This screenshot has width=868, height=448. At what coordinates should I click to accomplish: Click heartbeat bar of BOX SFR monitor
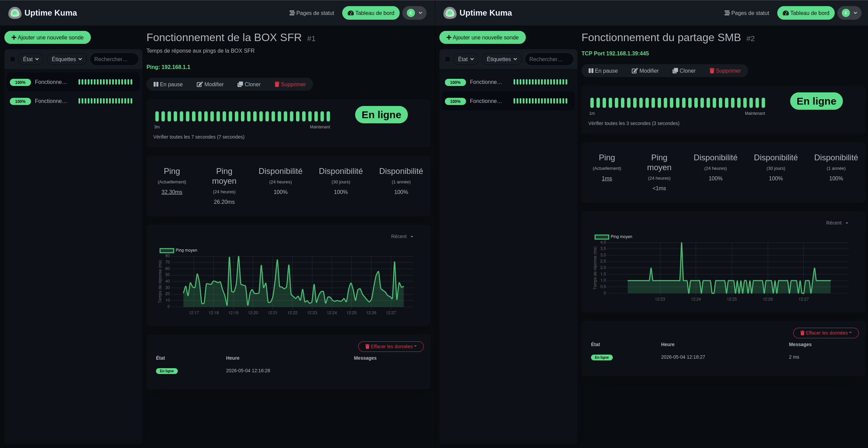tap(243, 116)
